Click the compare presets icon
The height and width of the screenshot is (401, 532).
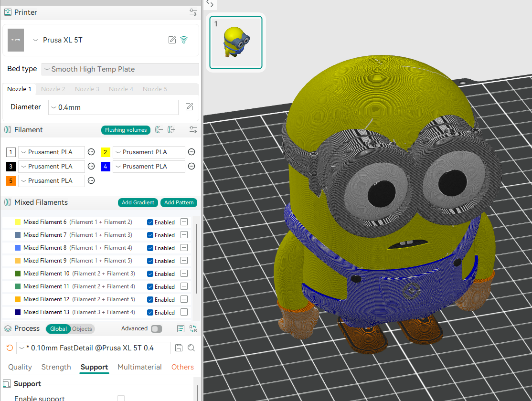193,328
